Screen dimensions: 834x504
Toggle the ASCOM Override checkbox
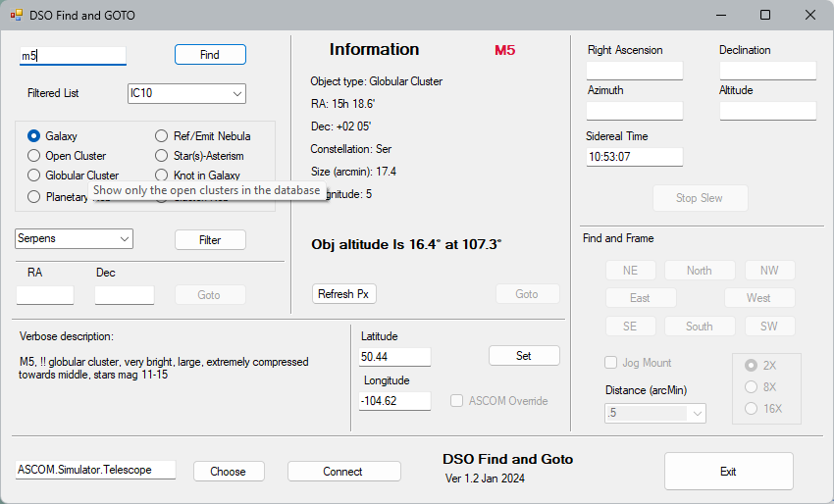456,401
